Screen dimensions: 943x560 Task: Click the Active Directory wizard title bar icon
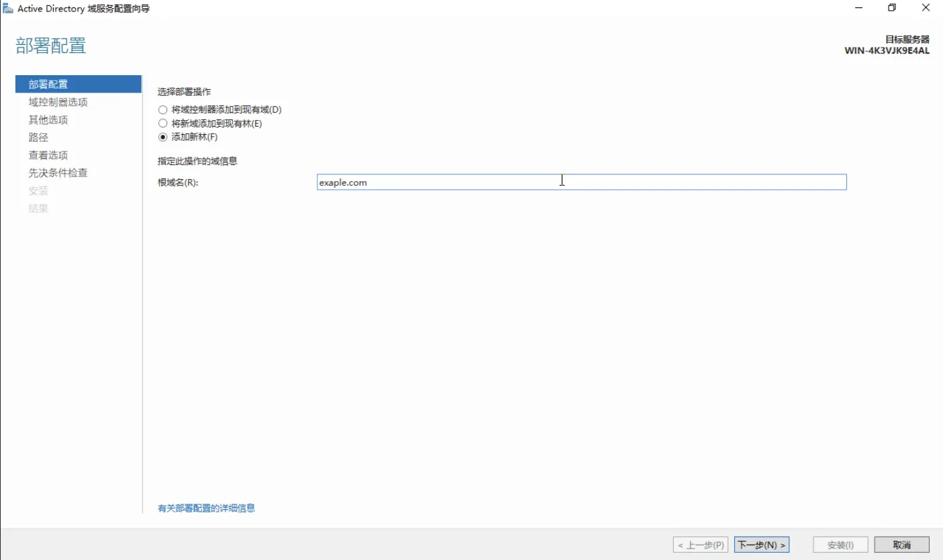coord(8,8)
